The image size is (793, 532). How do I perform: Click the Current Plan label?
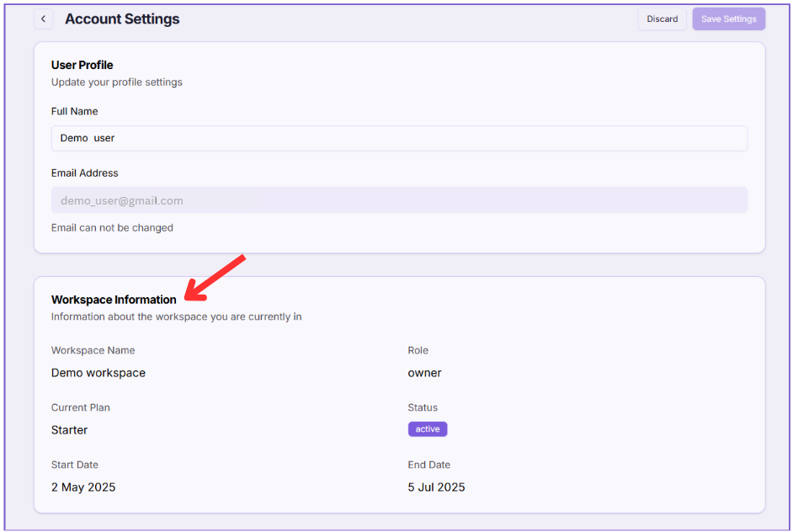[80, 407]
